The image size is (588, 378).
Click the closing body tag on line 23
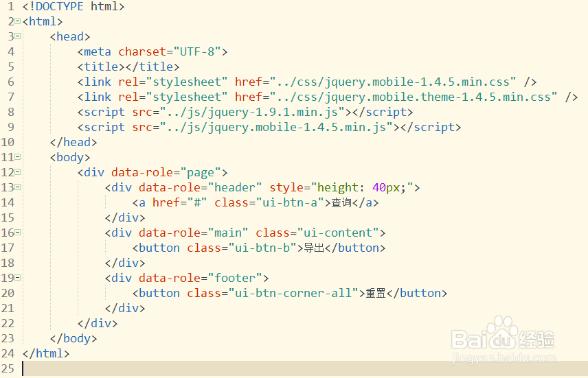pyautogui.click(x=73, y=339)
